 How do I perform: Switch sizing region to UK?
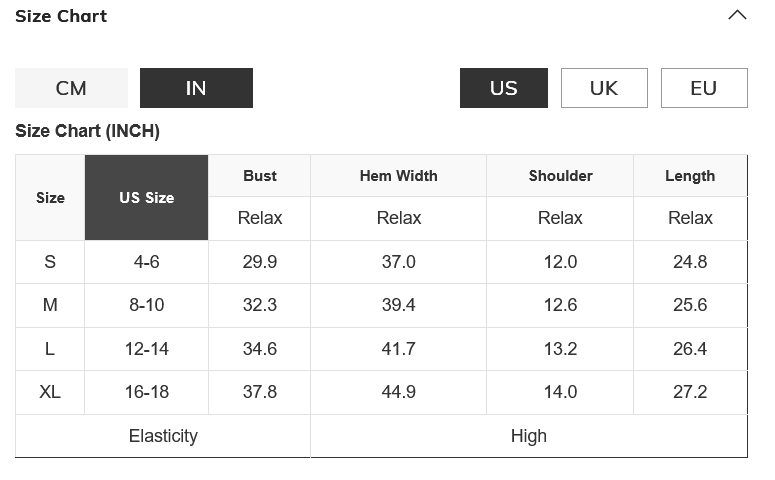click(604, 88)
